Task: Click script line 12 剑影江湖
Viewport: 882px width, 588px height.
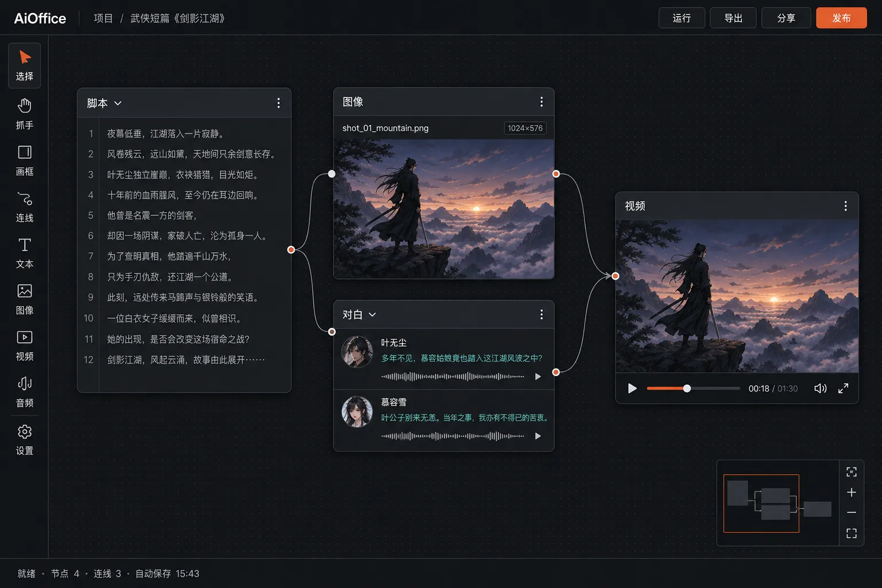Action: point(186,359)
